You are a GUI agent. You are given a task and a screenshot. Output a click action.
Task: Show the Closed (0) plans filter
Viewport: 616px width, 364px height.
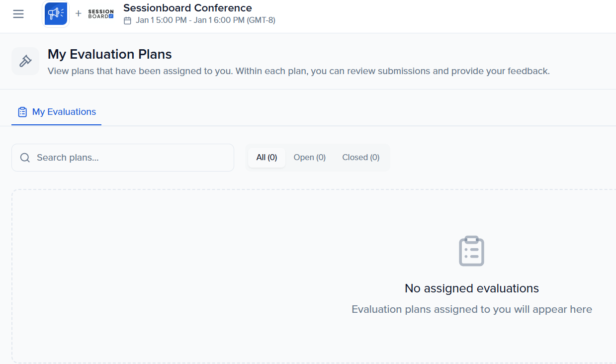click(360, 158)
